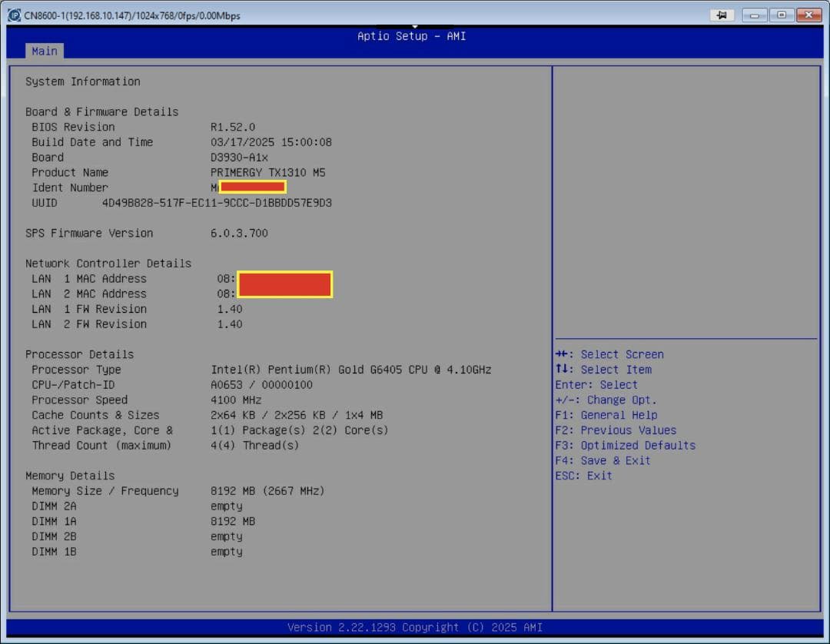This screenshot has height=644, width=830.
Task: Click the redacted Ident Number field
Action: pos(254,187)
